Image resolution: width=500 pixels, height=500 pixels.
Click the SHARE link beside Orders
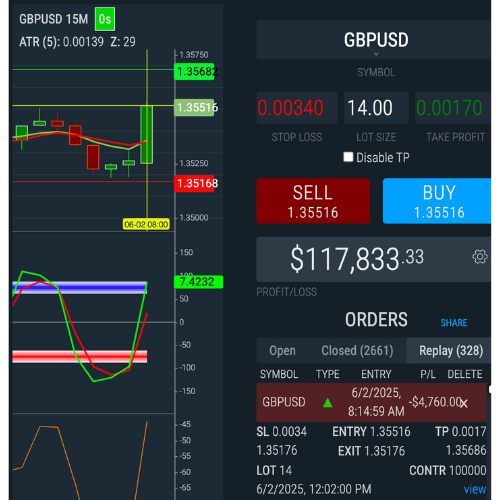pyautogui.click(x=454, y=323)
